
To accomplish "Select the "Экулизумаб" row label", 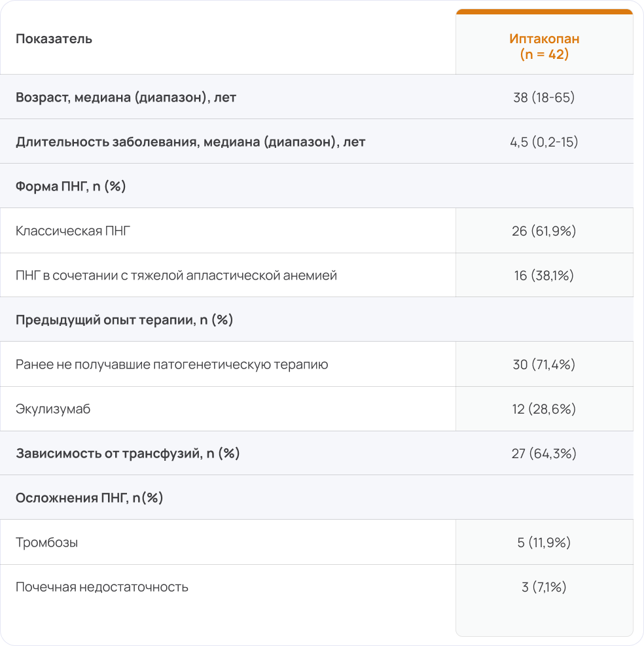I will click(x=53, y=409).
